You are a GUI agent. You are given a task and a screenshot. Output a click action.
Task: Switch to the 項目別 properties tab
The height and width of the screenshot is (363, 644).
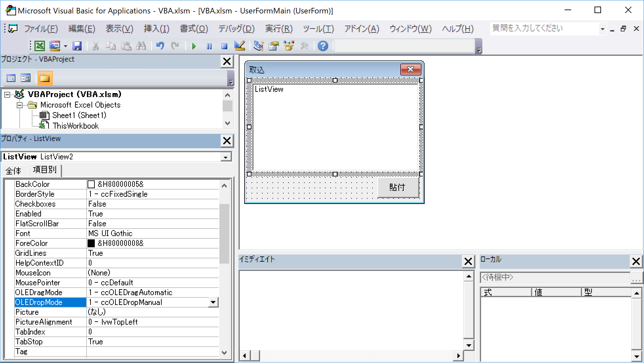click(45, 170)
